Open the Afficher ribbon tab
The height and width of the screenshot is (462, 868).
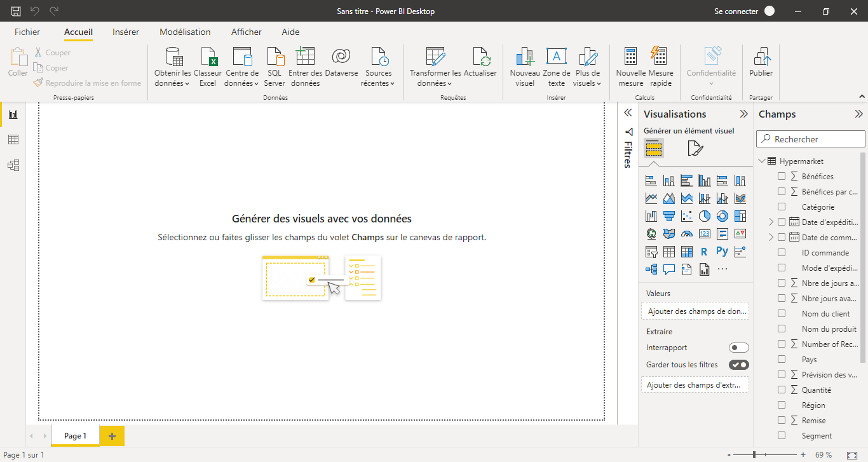(247, 32)
